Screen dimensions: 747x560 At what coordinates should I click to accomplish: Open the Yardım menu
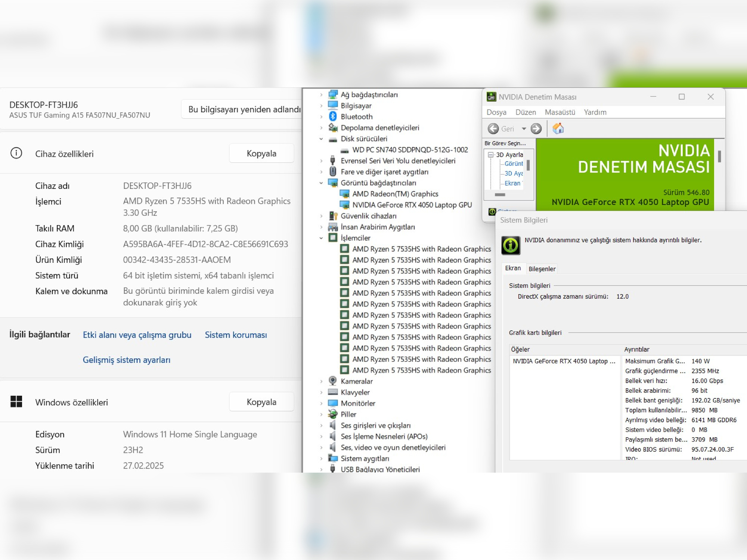tap(595, 112)
